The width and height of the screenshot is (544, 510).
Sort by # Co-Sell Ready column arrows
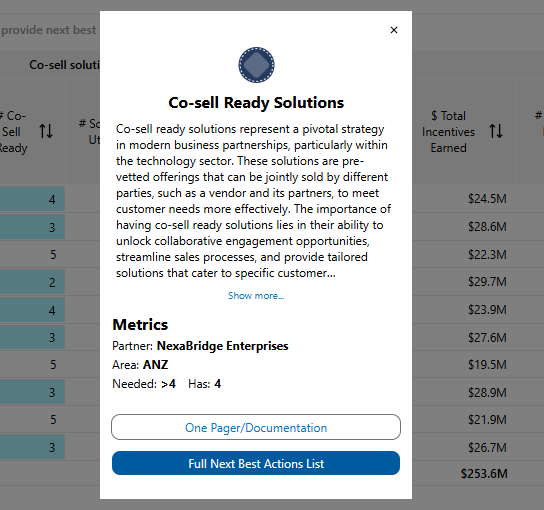[46, 131]
